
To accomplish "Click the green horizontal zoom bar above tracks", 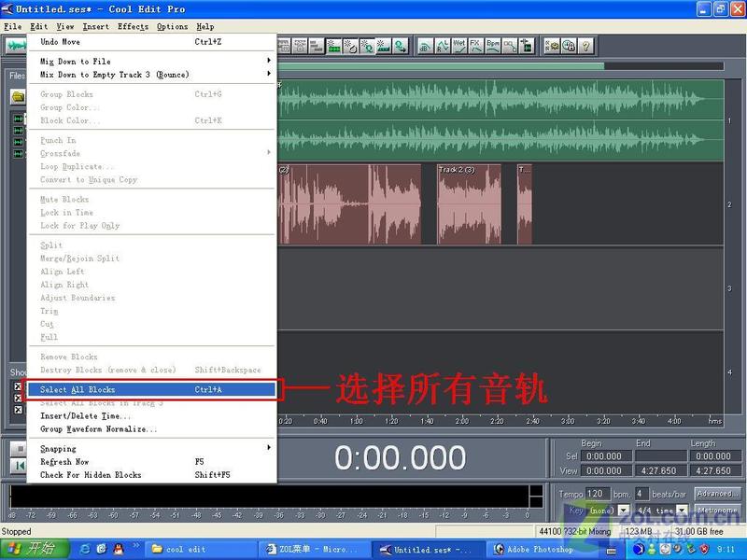I will [441, 66].
